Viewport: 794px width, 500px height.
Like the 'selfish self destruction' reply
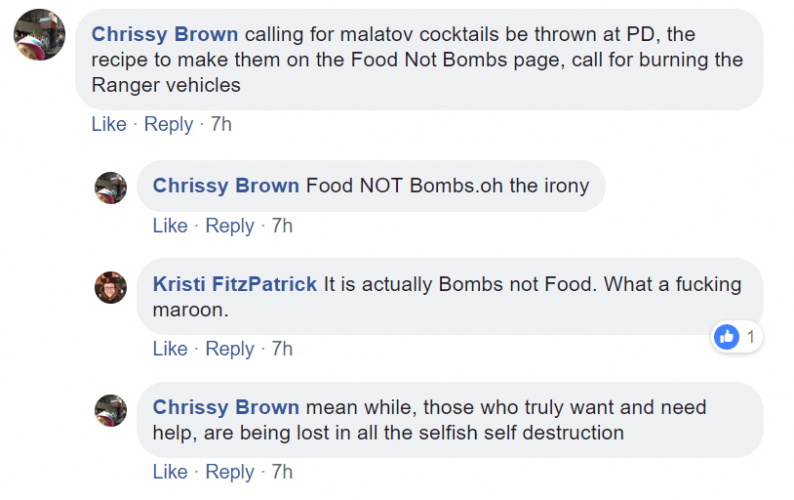pyautogui.click(x=170, y=472)
